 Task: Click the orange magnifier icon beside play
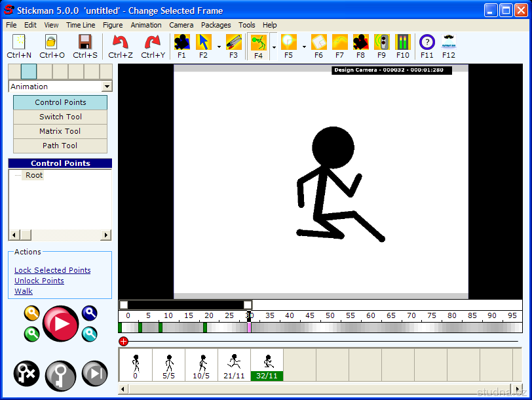(x=31, y=313)
